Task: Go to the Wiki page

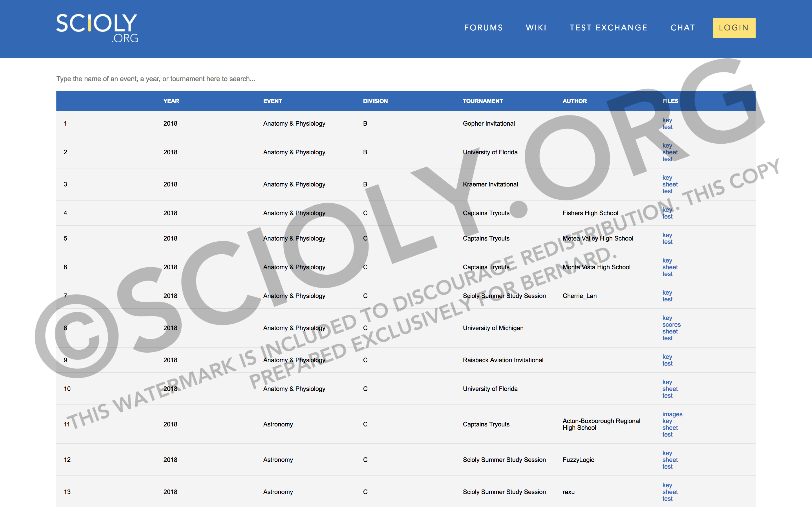Action: click(x=536, y=28)
